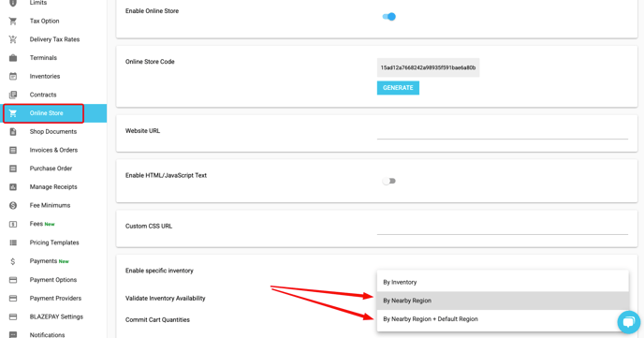Click the Inventories calendar icon
The height and width of the screenshot is (338, 644).
(x=13, y=77)
